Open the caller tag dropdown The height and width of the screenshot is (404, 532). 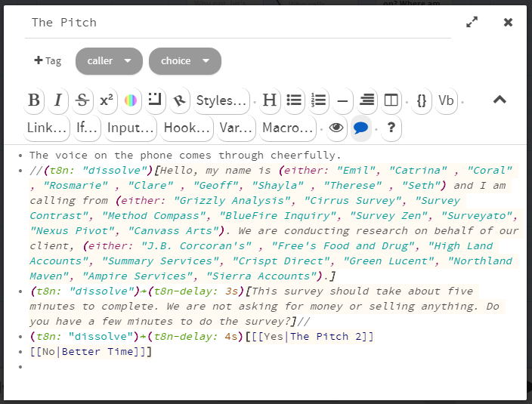(109, 61)
